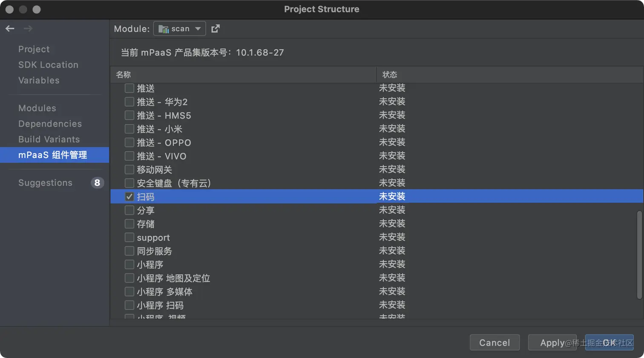Click the 同步服务 row label
This screenshot has width=644, height=358.
154,251
